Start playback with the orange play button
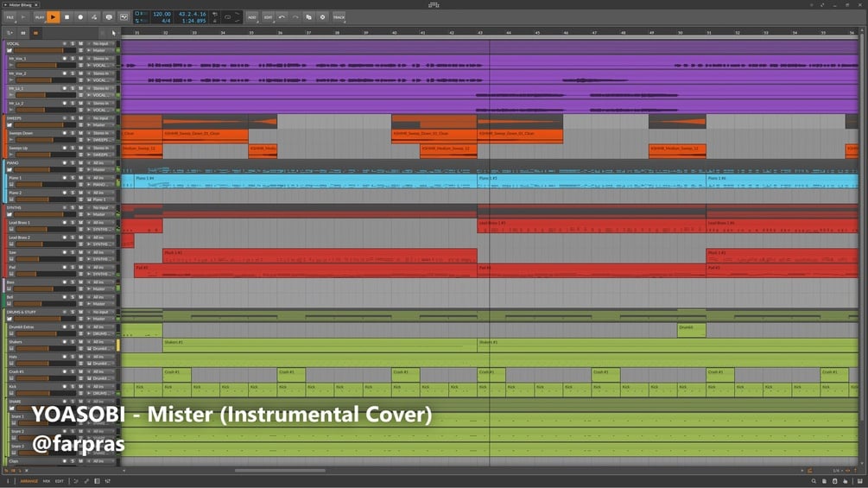 coord(54,17)
